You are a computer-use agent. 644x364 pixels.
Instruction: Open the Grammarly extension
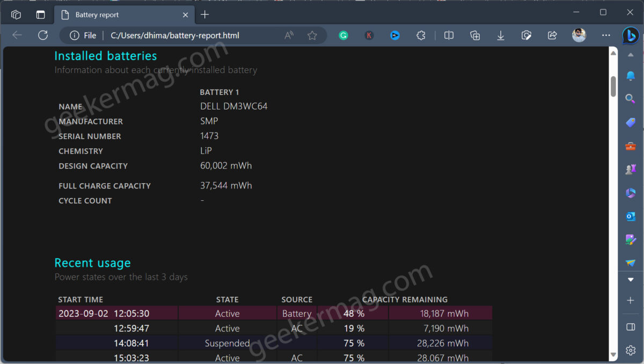click(343, 35)
